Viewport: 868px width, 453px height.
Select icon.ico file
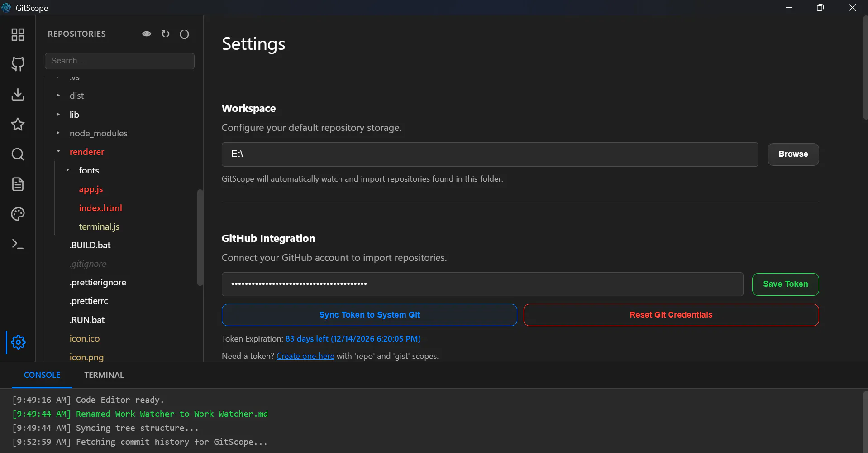[x=85, y=338]
